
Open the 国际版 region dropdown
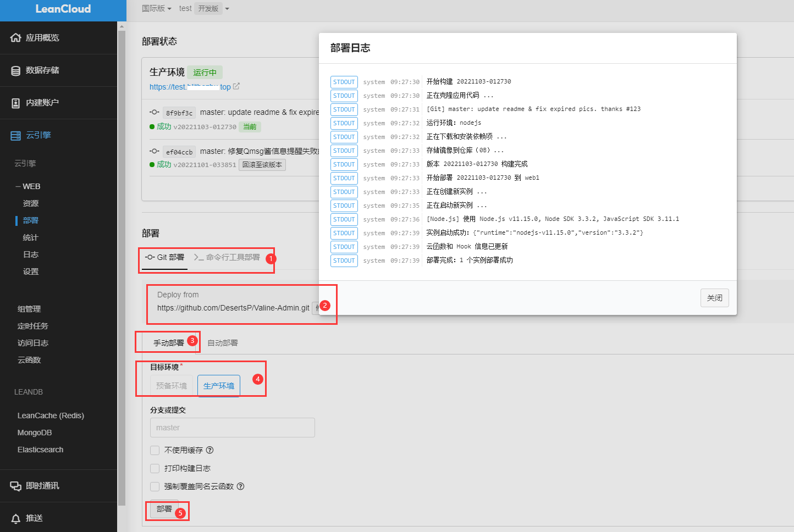click(157, 9)
